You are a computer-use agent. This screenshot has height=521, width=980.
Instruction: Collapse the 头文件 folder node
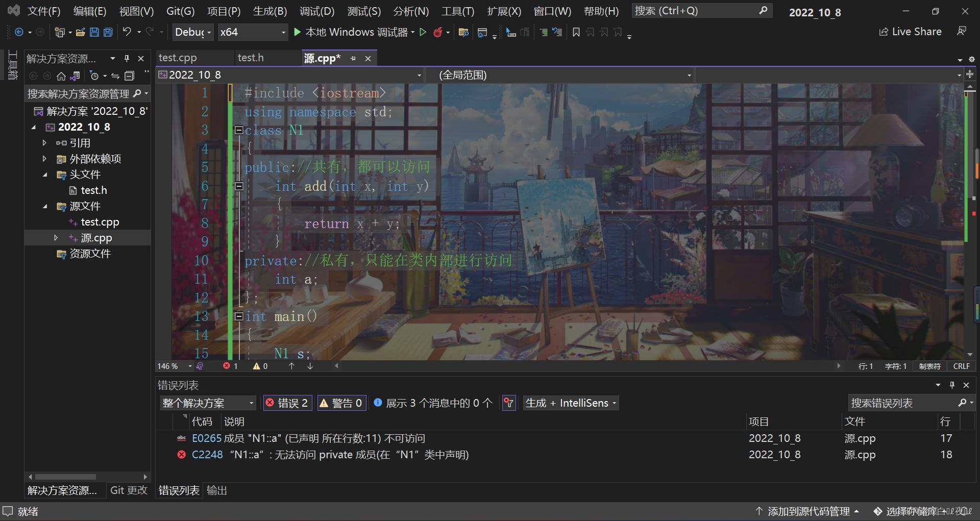(x=44, y=175)
